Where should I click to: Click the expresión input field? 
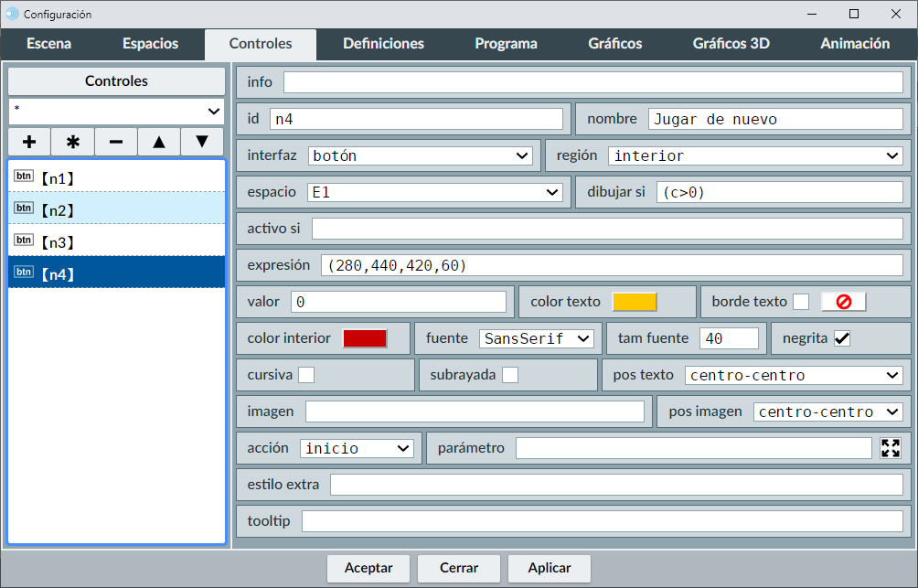tap(612, 265)
